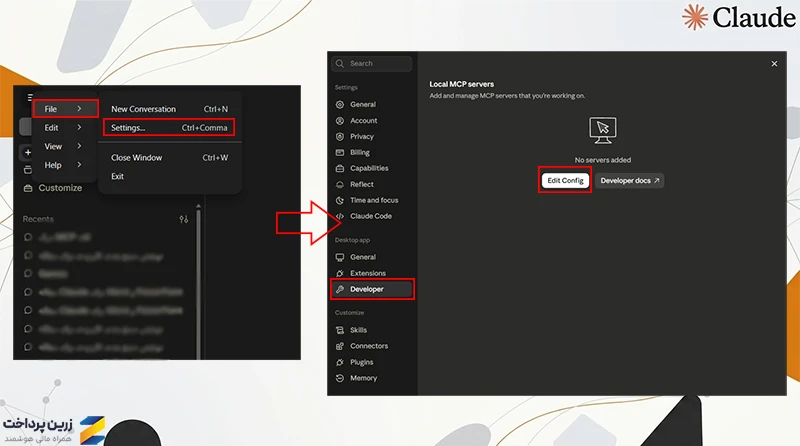This screenshot has width=800, height=446.
Task: Click the Recents list scrollbar
Action: (x=198, y=283)
